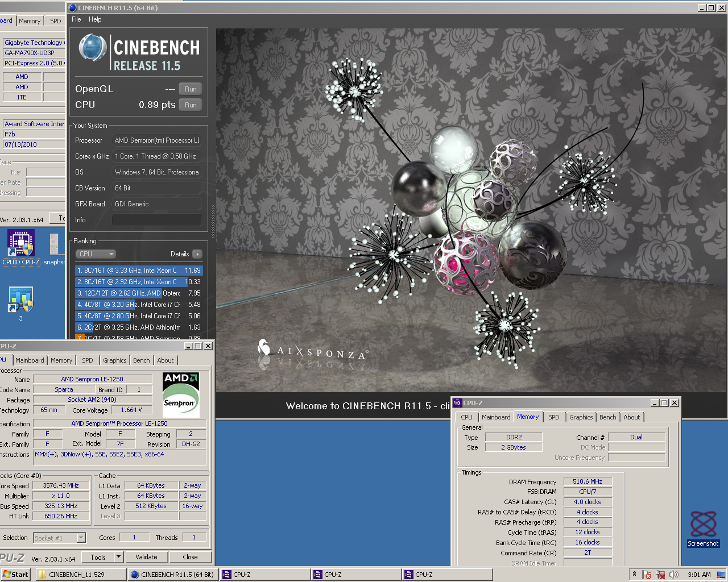Open the CPUID CPU-Z desktop shortcut
This screenshot has width=728, height=582.
[x=21, y=247]
